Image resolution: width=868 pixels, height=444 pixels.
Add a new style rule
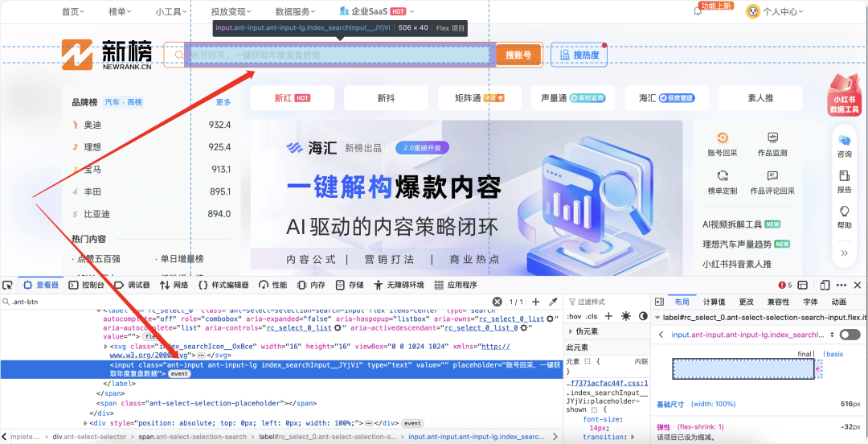(x=608, y=316)
